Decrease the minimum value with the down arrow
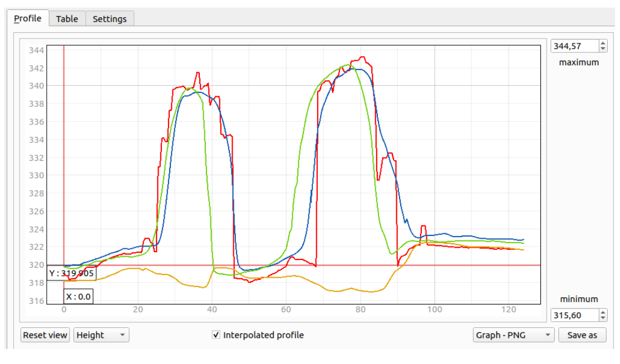The width and height of the screenshot is (620, 364). [603, 318]
